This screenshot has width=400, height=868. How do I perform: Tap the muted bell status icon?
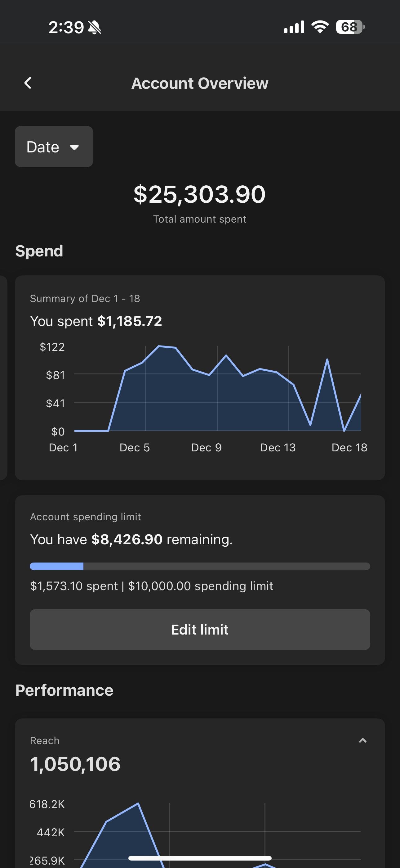(x=94, y=27)
